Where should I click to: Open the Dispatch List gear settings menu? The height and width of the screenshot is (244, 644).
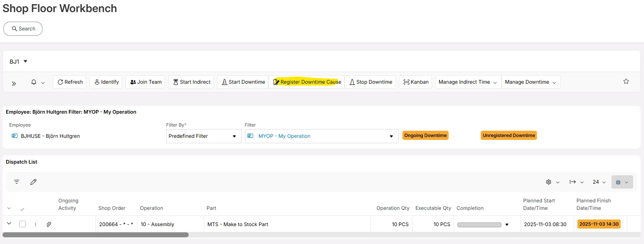(x=552, y=182)
